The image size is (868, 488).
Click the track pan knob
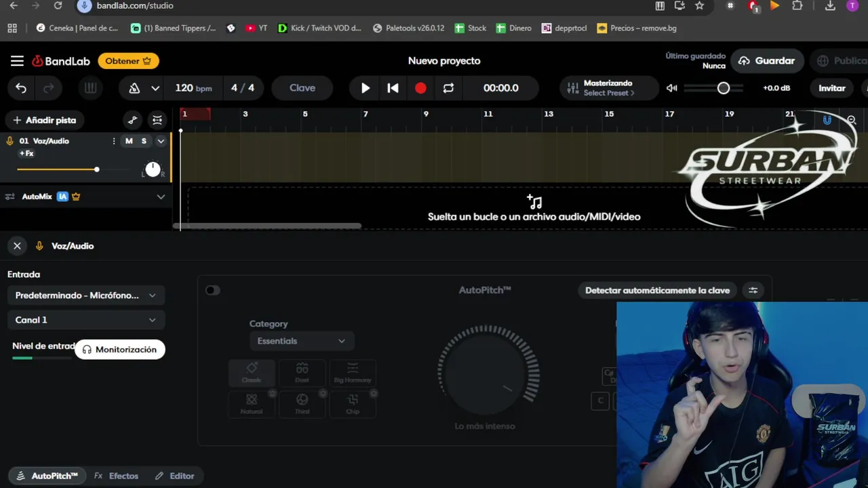[153, 169]
